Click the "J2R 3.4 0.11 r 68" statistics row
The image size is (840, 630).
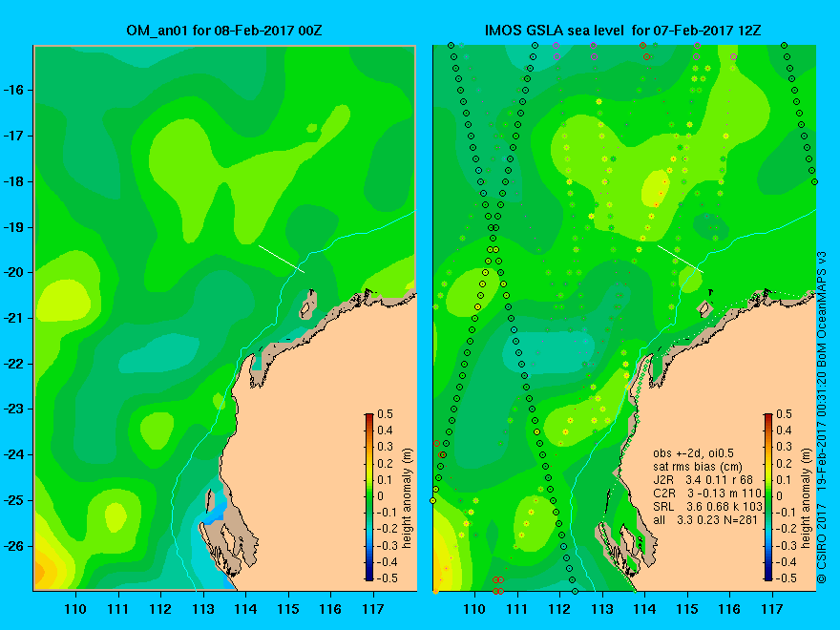pos(703,479)
